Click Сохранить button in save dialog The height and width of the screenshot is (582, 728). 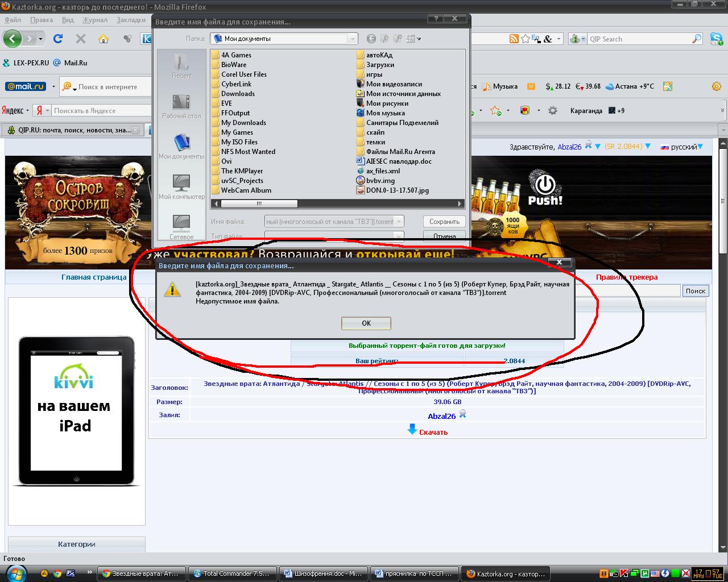coord(444,222)
